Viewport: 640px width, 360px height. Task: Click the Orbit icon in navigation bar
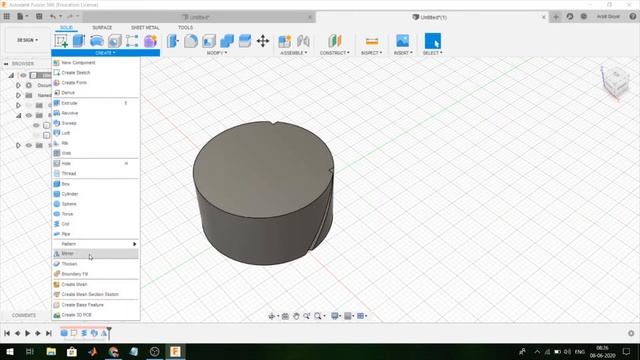(271, 316)
